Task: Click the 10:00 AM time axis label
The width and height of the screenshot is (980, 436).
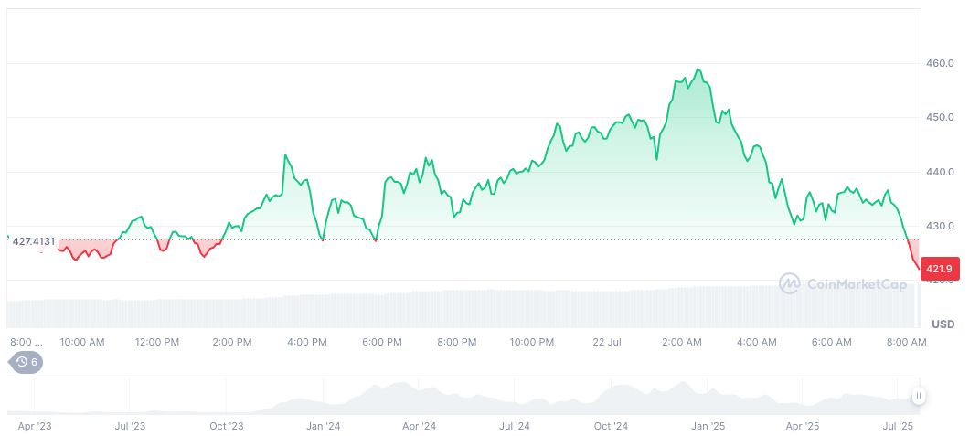Action: [x=81, y=342]
